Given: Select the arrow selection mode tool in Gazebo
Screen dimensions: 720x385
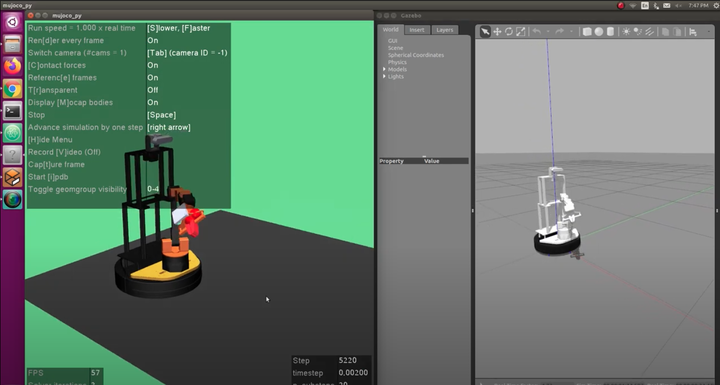Looking at the screenshot, I should click(485, 31).
